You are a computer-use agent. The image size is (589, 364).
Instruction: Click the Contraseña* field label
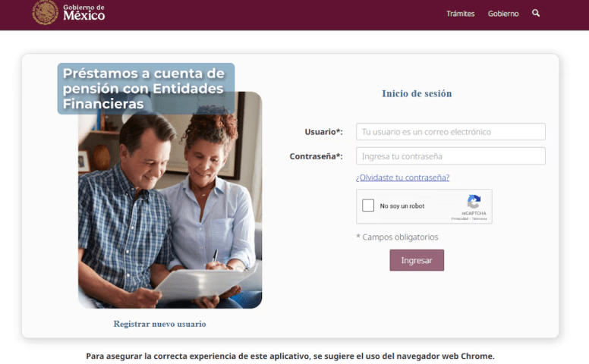(316, 156)
